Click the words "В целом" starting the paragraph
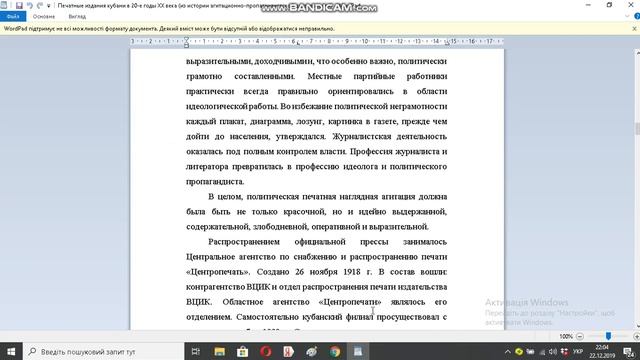The image size is (640, 360). click(x=226, y=197)
